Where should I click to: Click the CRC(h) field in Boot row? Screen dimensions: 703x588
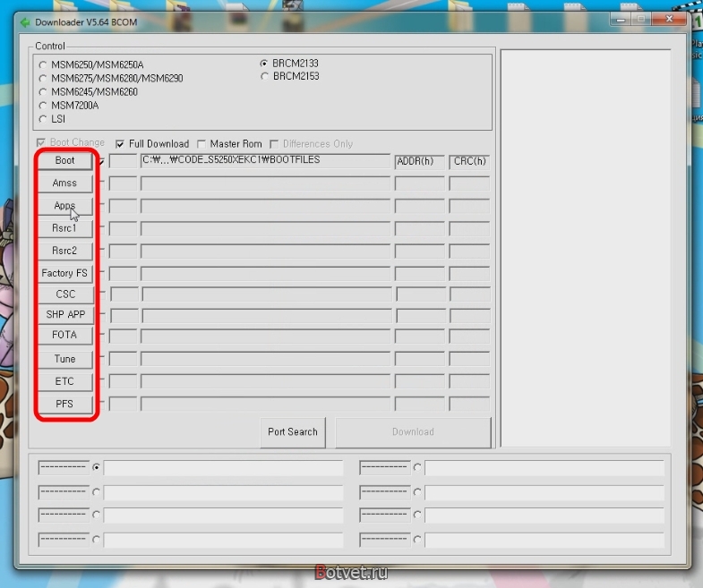pyautogui.click(x=469, y=161)
